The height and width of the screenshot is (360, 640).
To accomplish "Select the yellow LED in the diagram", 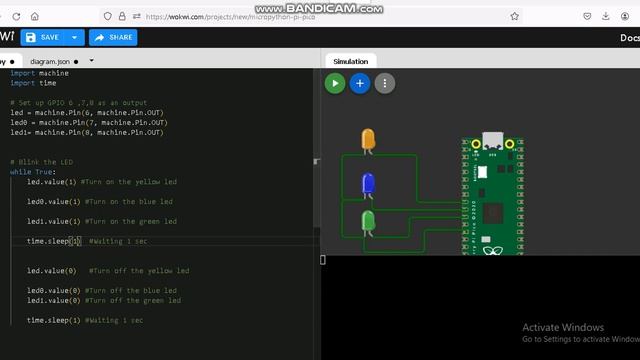I will (368, 141).
